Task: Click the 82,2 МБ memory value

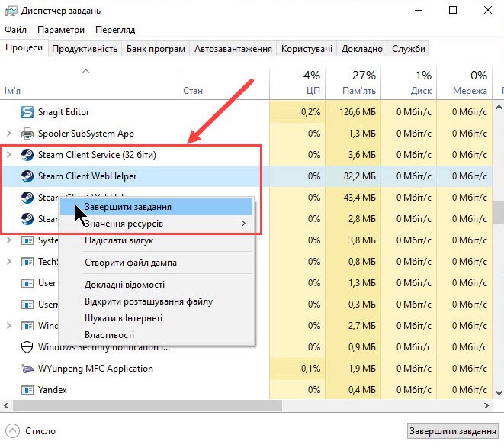Action: click(x=360, y=176)
